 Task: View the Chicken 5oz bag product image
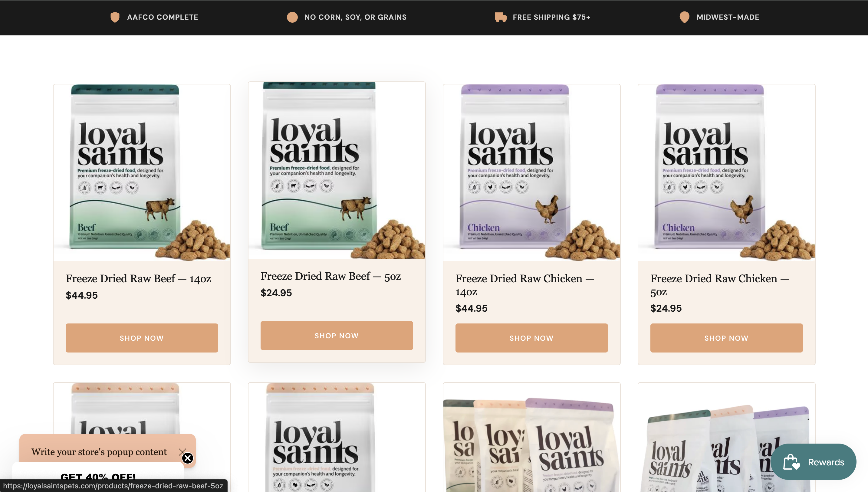tap(726, 172)
